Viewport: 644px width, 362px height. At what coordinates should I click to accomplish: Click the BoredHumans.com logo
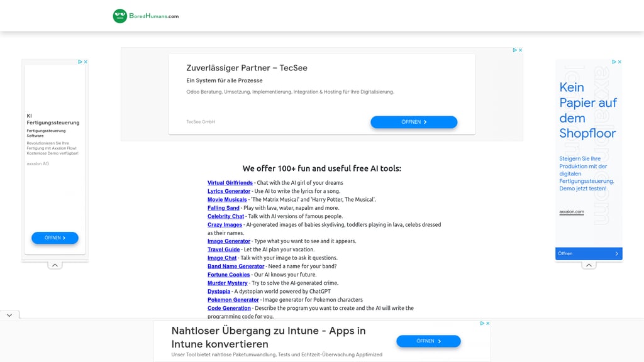click(x=146, y=16)
